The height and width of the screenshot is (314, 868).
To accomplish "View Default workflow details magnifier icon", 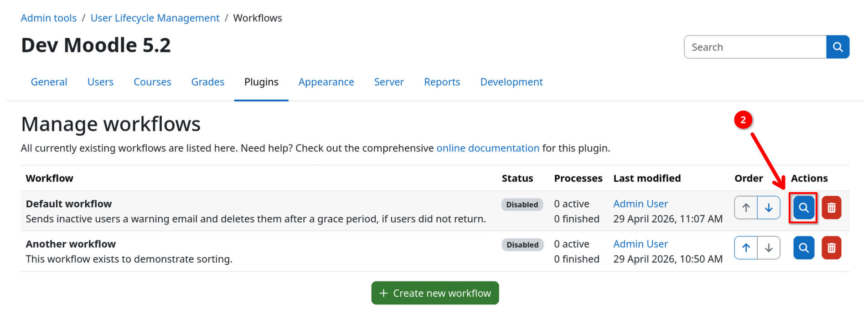I will (804, 208).
